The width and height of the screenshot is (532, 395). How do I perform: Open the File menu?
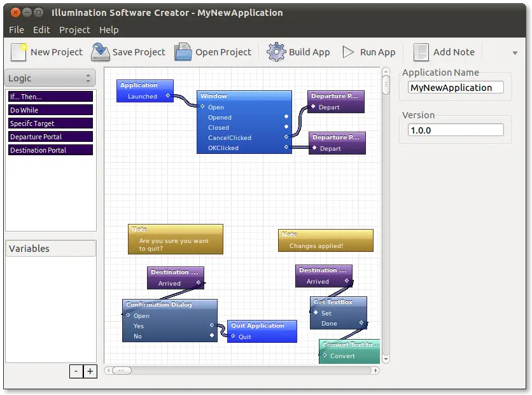pos(17,30)
